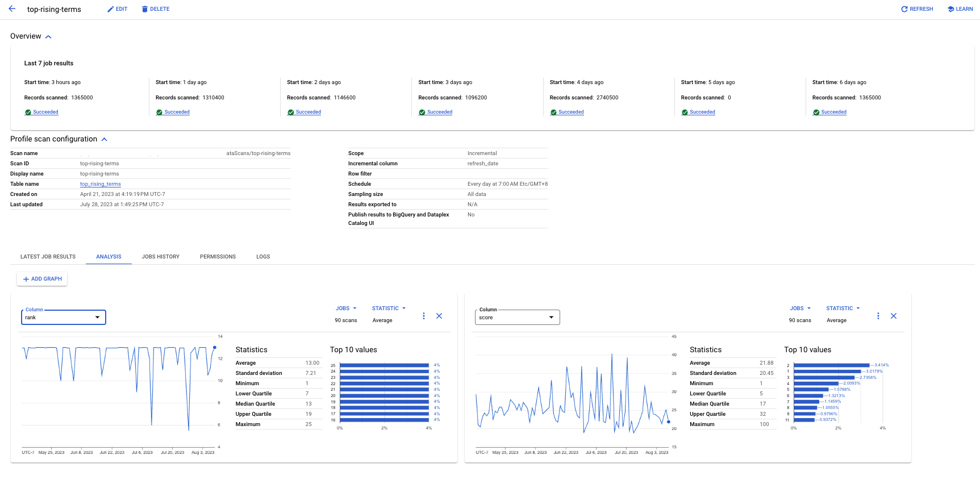
Task: Click the Edit pencil button
Action: 117,9
